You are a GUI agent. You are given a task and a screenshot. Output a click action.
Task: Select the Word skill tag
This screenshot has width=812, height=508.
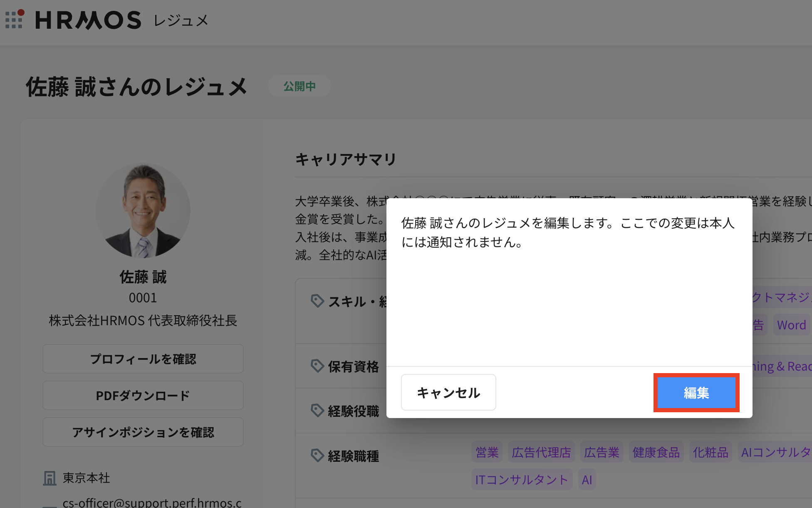point(791,324)
